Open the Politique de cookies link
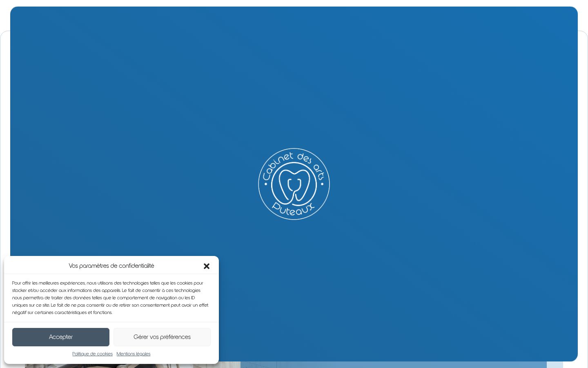588x368 pixels. coord(92,354)
